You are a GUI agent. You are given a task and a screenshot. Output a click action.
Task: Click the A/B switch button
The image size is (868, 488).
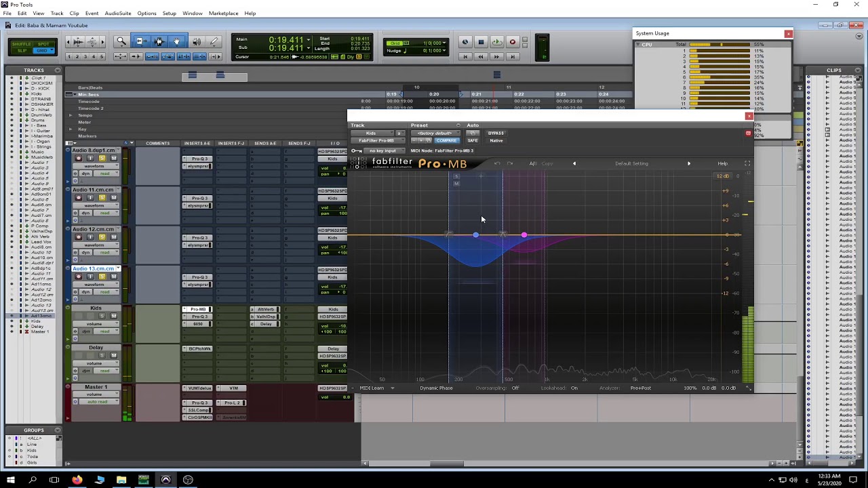point(533,163)
